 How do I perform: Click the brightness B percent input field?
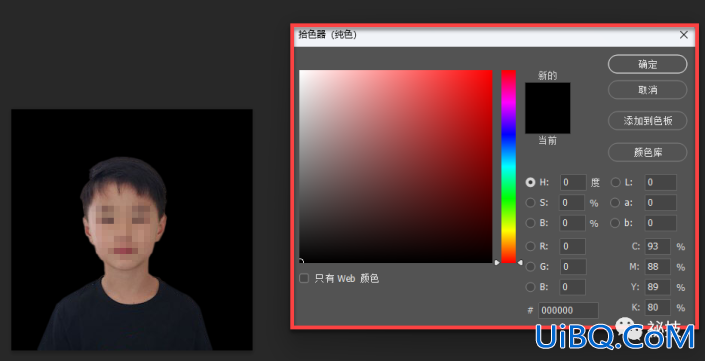coord(572,223)
